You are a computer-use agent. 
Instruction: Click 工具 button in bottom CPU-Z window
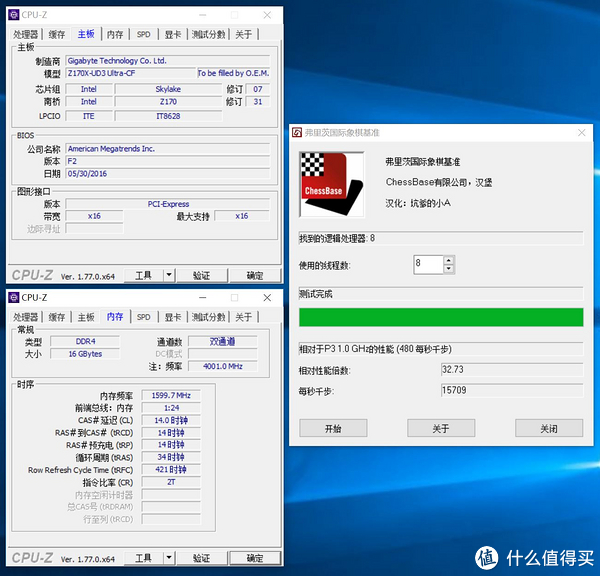(143, 558)
